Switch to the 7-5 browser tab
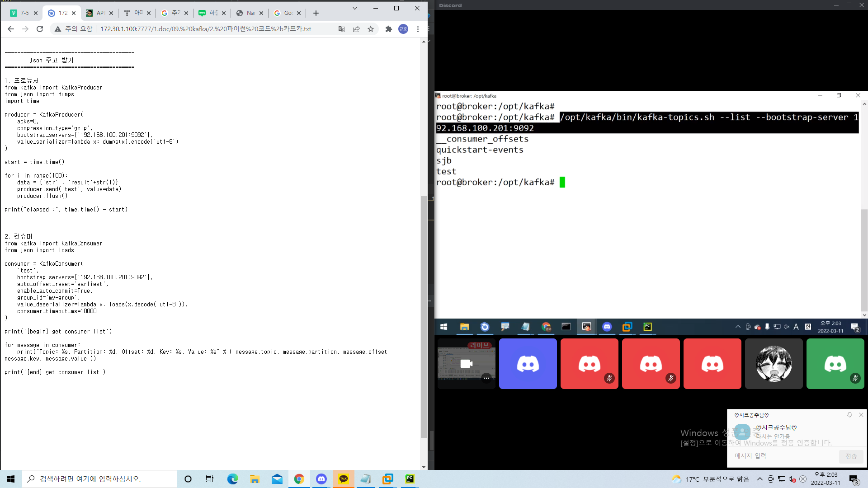This screenshot has height=488, width=868. coord(24,13)
